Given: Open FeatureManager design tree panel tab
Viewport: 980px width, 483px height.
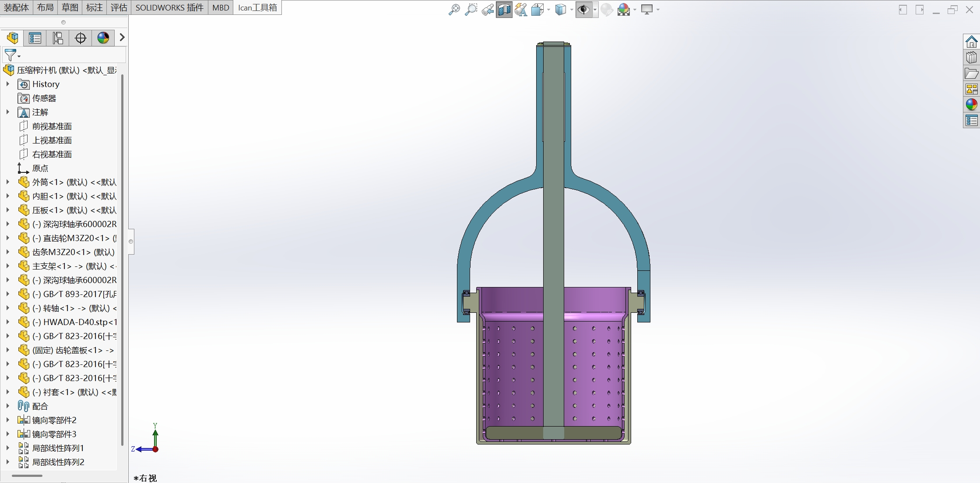Looking at the screenshot, I should coord(12,38).
